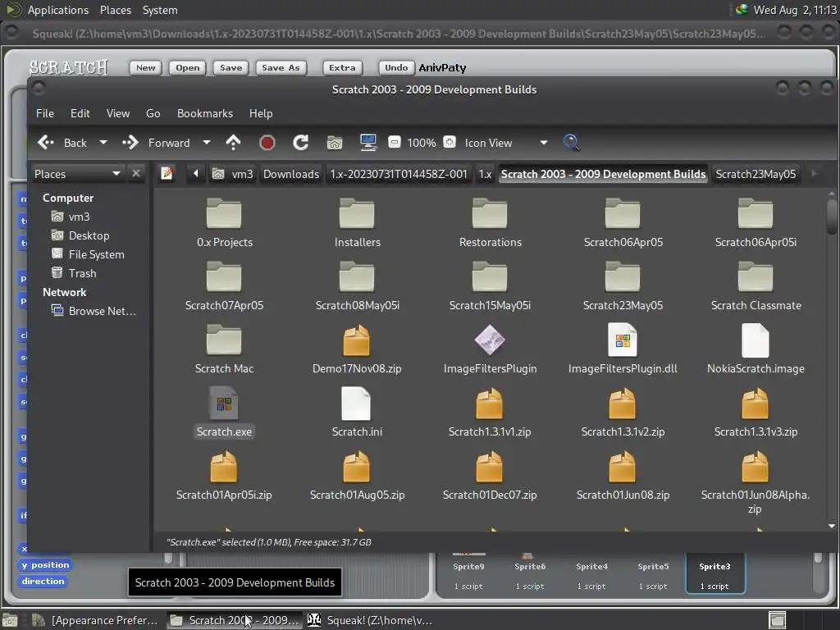
Task: Expand the Icon View mode dropdown
Action: point(543,143)
